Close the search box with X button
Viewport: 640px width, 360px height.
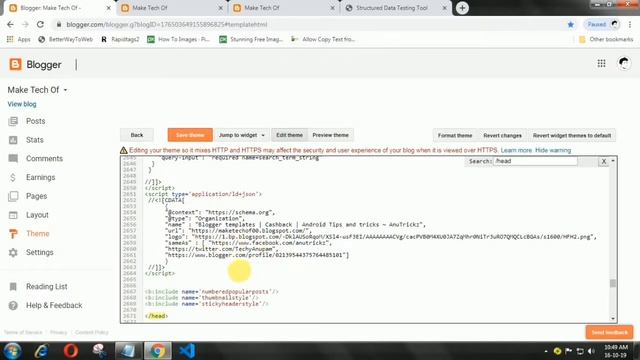point(603,162)
